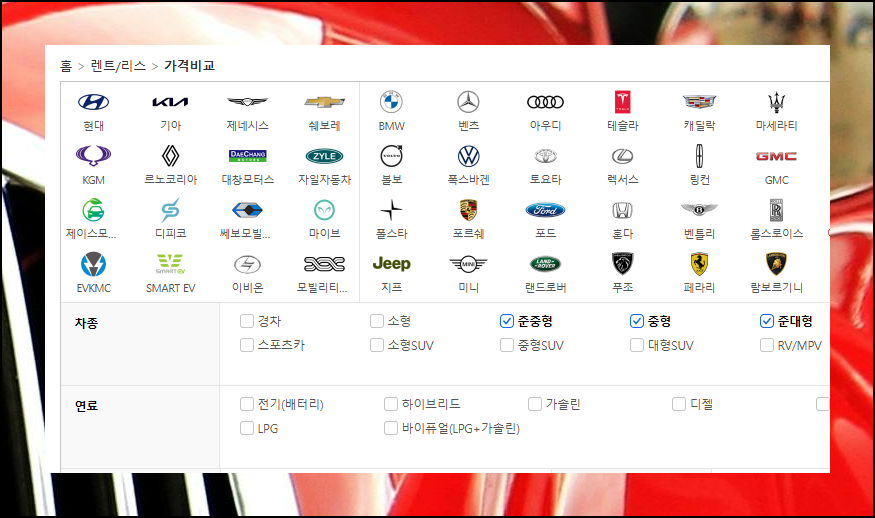The height and width of the screenshot is (518, 875).
Task: Click the 디피코 brand logo
Action: (x=170, y=210)
